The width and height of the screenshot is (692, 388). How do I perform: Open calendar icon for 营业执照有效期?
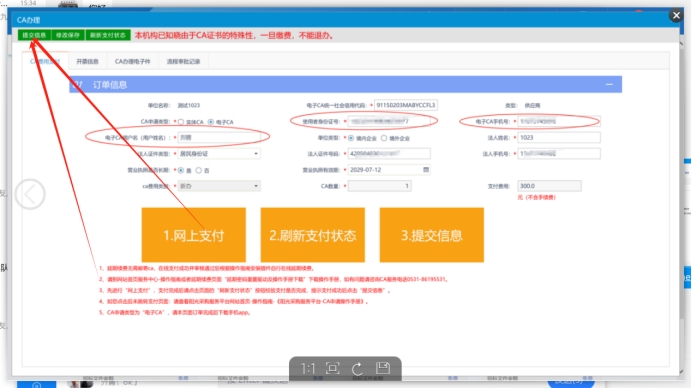click(426, 170)
